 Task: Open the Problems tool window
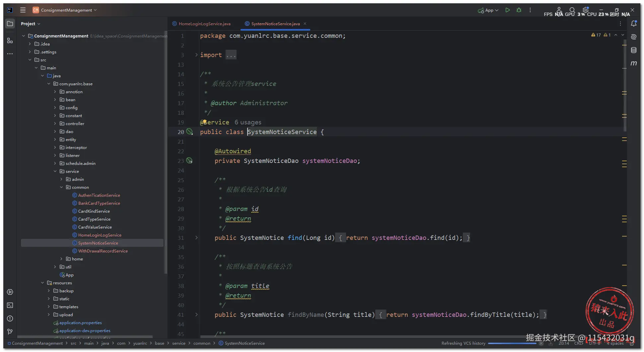coord(10,318)
